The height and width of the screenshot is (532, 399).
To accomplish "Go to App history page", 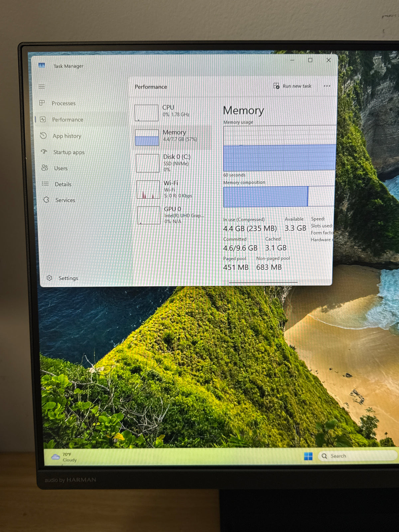I will pos(67,136).
